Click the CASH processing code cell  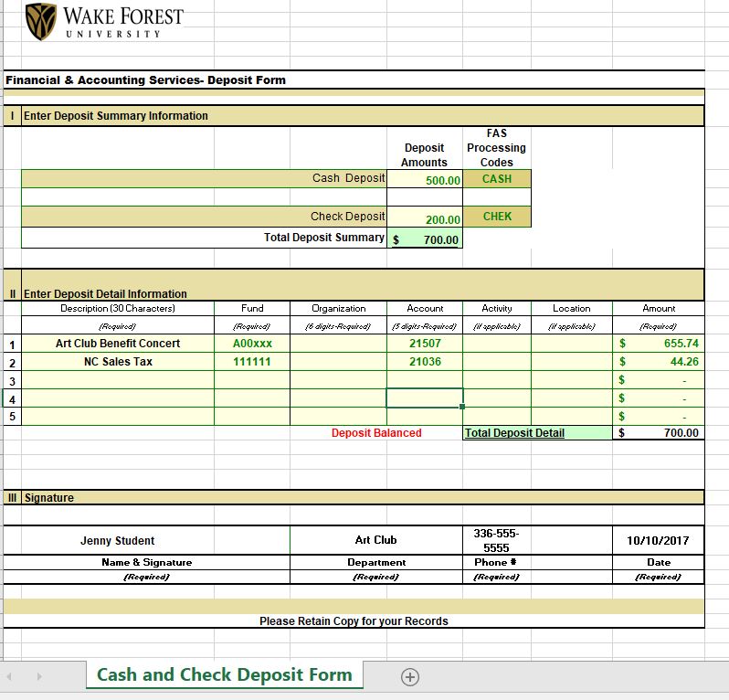click(x=497, y=179)
